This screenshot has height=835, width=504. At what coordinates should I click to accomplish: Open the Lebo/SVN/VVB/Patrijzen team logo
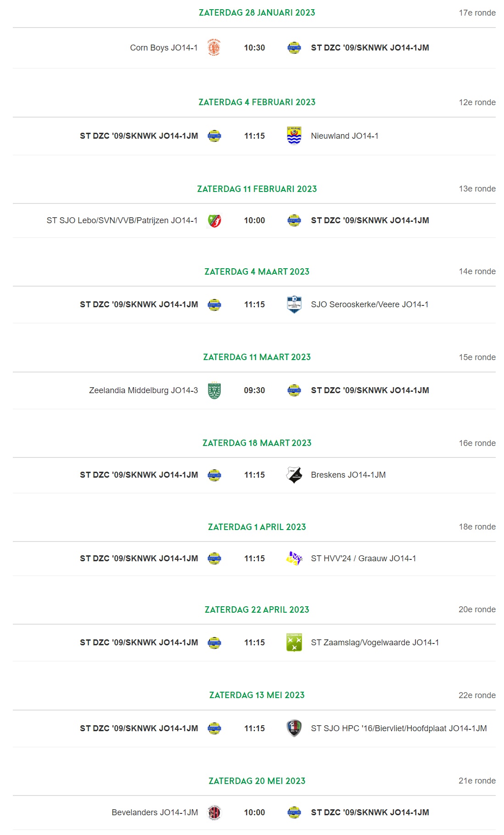[x=214, y=220]
